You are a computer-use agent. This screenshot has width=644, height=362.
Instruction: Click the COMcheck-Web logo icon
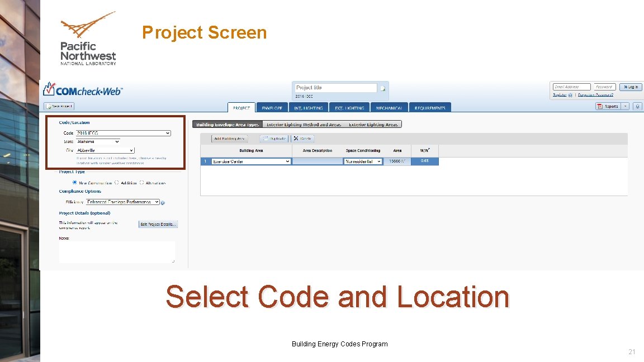click(x=49, y=89)
